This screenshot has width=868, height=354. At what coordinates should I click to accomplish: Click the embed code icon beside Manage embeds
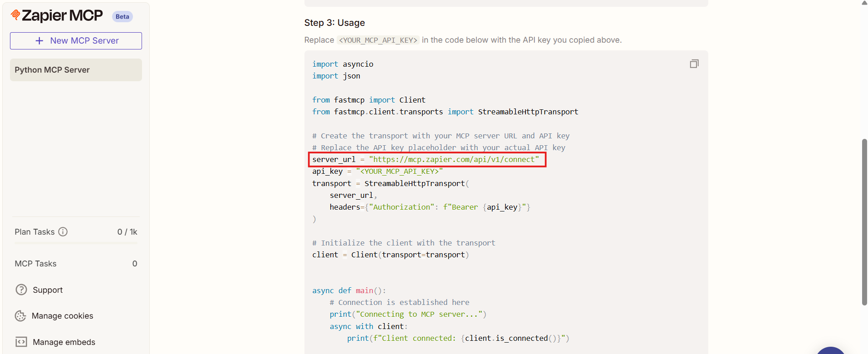click(21, 342)
